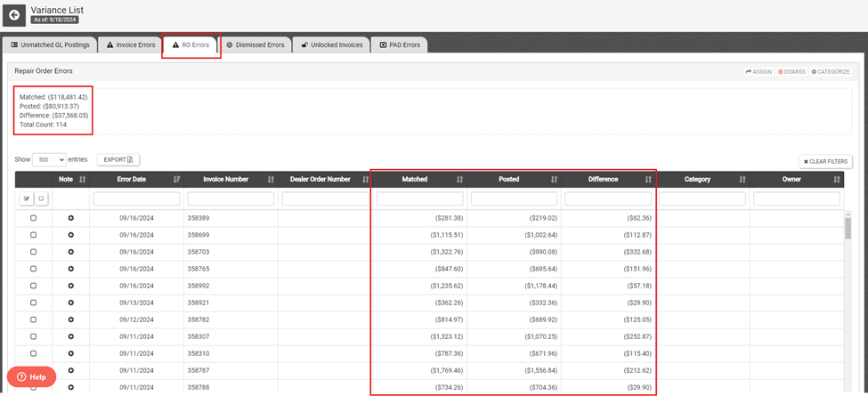
Task: Open the Unlocked Invoices tab
Action: (x=331, y=44)
